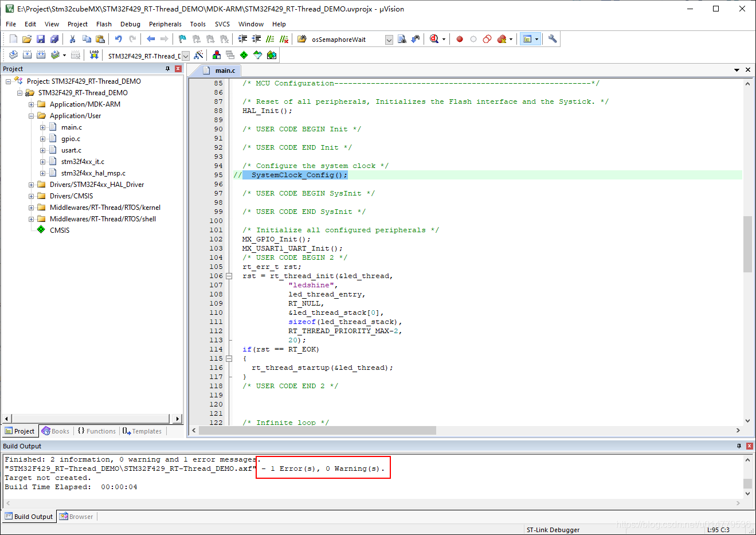This screenshot has height=535, width=756.
Task: Click the Build target icon
Action: 27,55
